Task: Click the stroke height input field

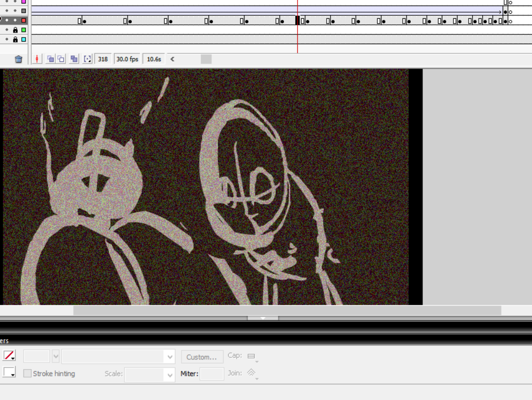Action: click(37, 356)
